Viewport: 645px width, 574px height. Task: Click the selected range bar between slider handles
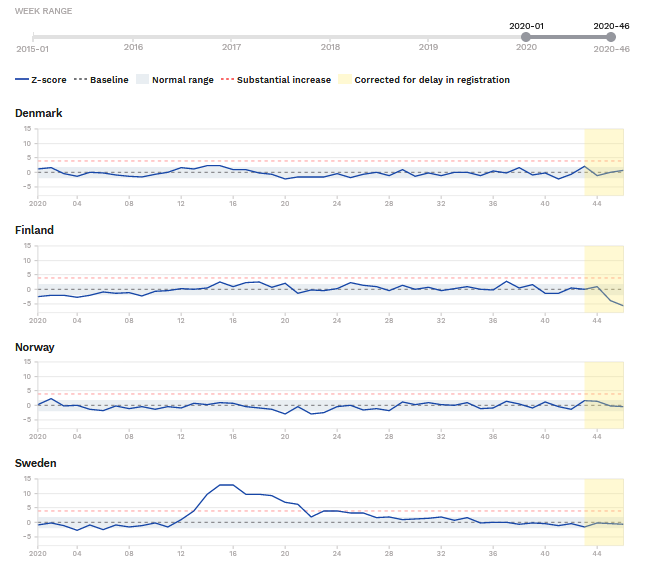(x=568, y=37)
